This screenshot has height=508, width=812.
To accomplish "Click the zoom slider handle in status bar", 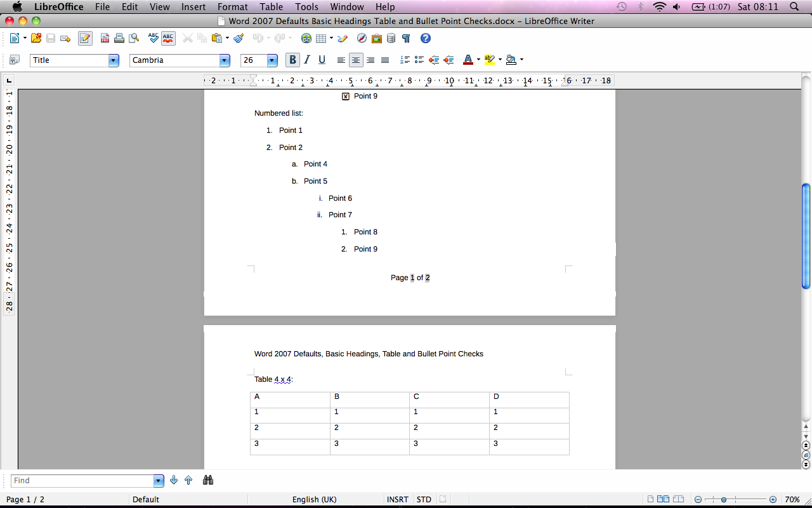I will click(724, 500).
